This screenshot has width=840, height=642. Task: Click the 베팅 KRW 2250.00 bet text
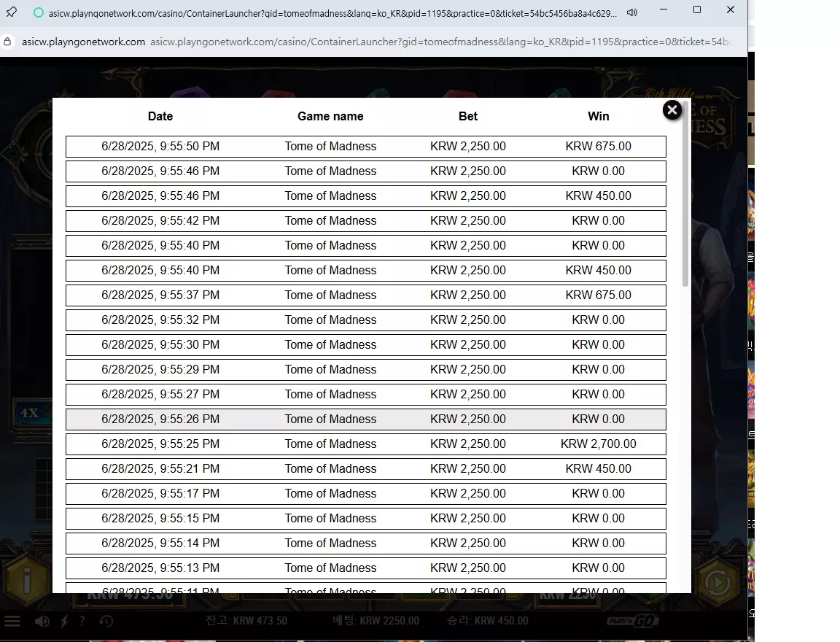(x=376, y=621)
